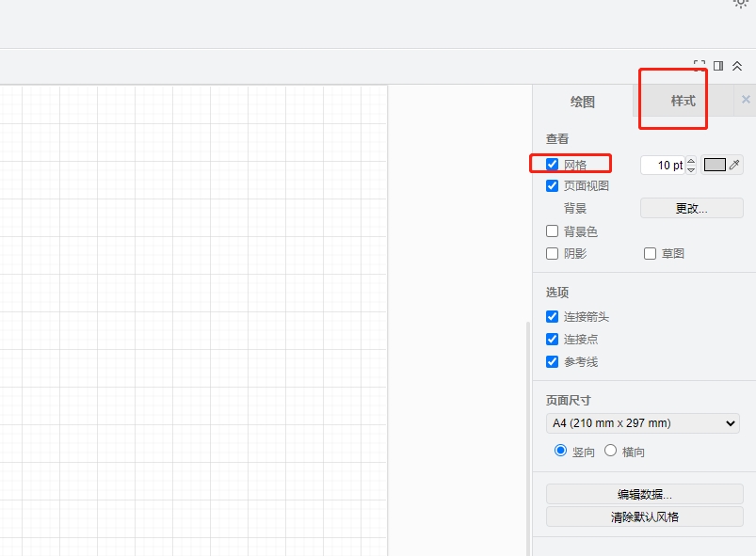Enable the 草图 sketch checkbox

pyautogui.click(x=650, y=254)
